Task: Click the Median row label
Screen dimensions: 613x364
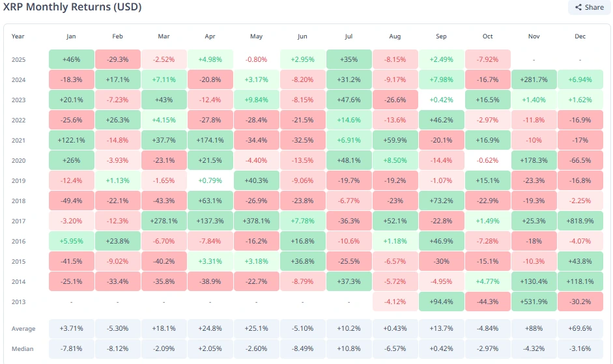Action: (x=22, y=349)
